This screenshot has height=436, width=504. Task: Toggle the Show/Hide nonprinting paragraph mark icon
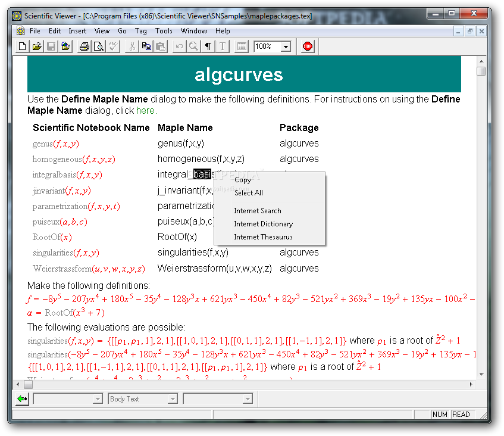click(208, 46)
